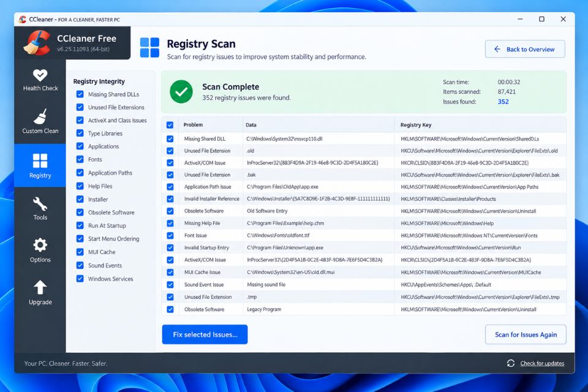Click the App Paths registry key cell

[x=470, y=187]
